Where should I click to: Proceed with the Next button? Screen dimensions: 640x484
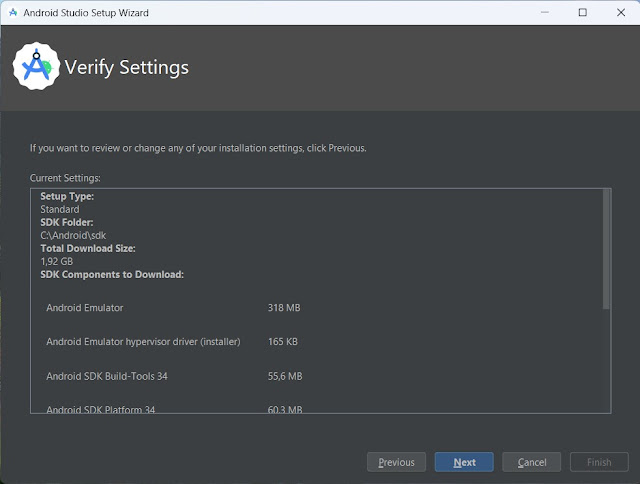[464, 462]
